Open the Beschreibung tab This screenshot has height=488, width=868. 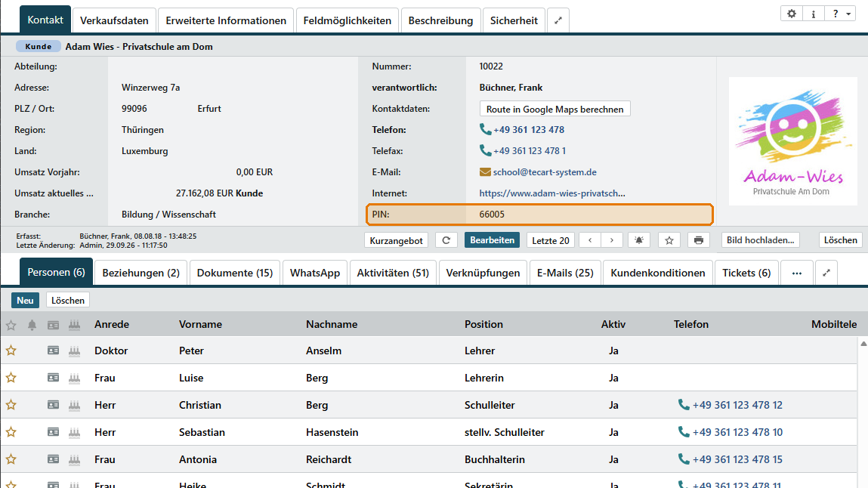(x=440, y=20)
